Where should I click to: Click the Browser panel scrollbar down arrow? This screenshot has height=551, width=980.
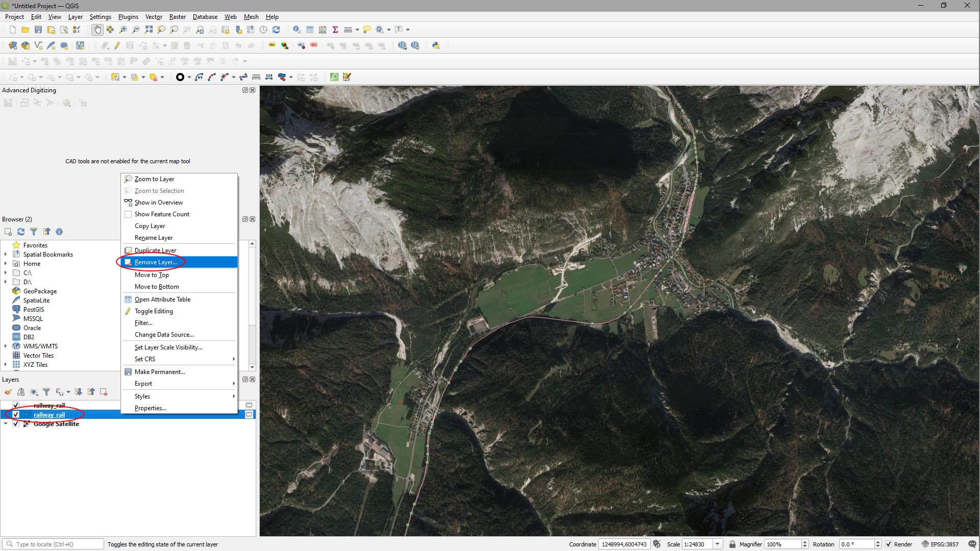[x=252, y=367]
